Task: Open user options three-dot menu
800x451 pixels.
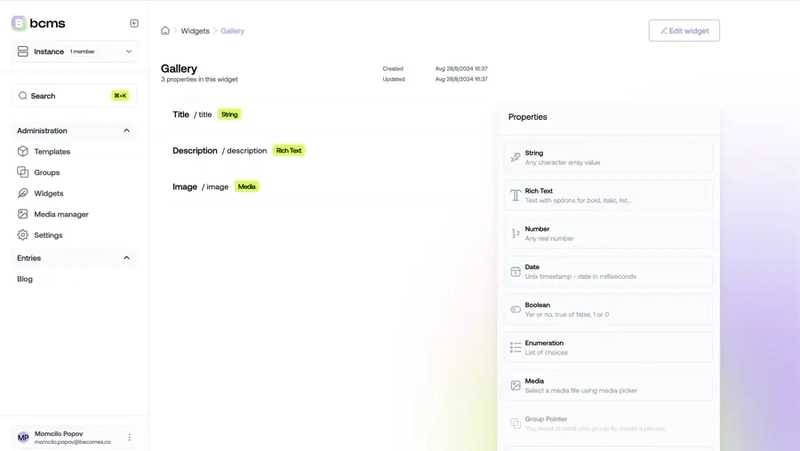Action: 129,437
